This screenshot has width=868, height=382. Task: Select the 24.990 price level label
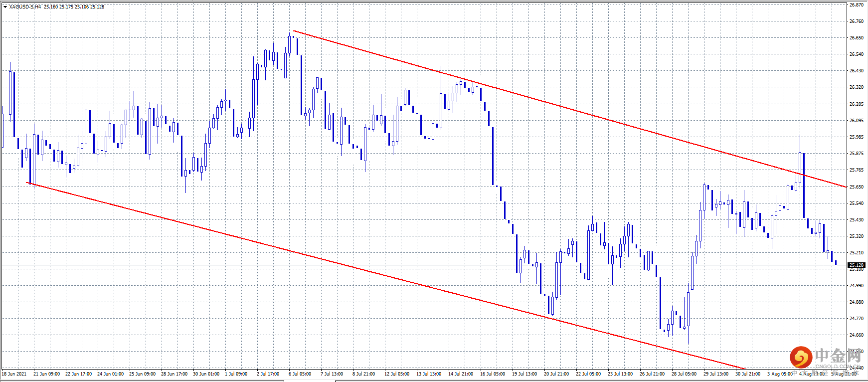pyautogui.click(x=857, y=286)
